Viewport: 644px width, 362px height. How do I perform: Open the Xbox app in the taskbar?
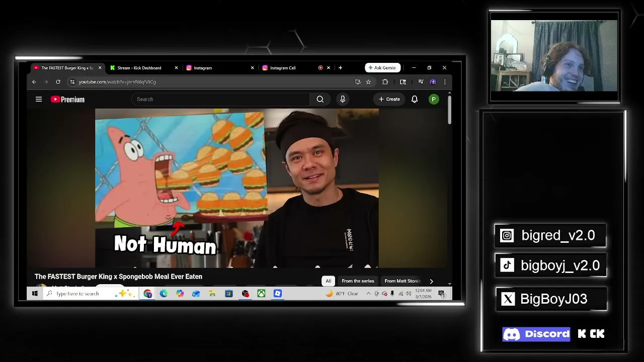point(261,294)
